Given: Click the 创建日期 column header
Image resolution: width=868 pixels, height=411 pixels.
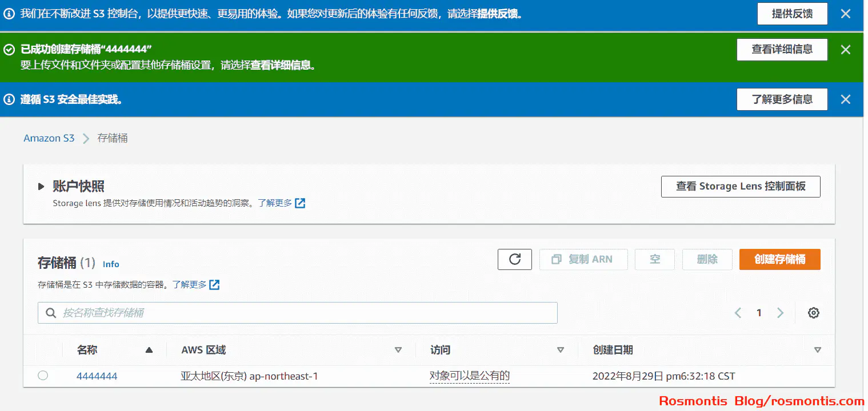Looking at the screenshot, I should click(x=613, y=350).
